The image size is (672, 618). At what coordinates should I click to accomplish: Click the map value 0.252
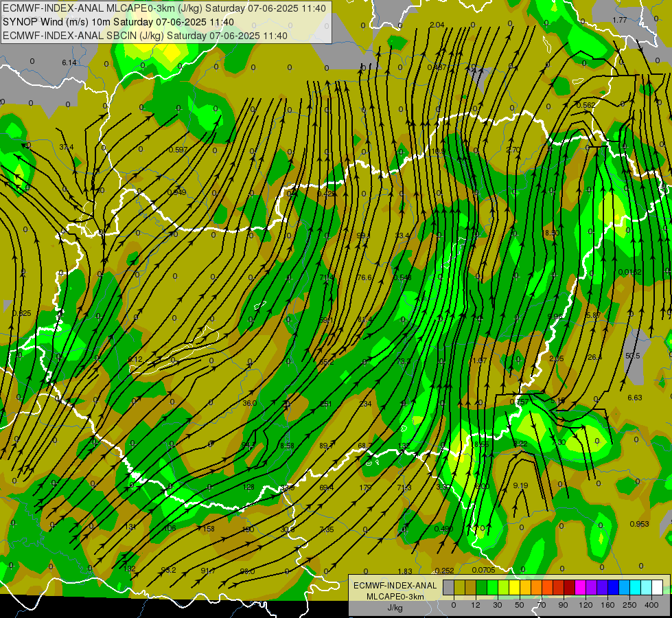444,571
